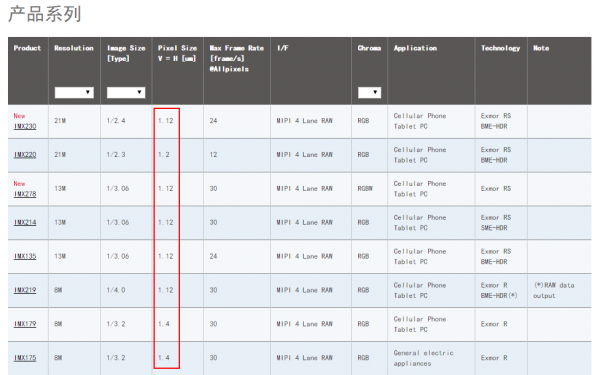The height and width of the screenshot is (375, 600).
Task: Open the IMX220 product link
Action: pos(25,155)
